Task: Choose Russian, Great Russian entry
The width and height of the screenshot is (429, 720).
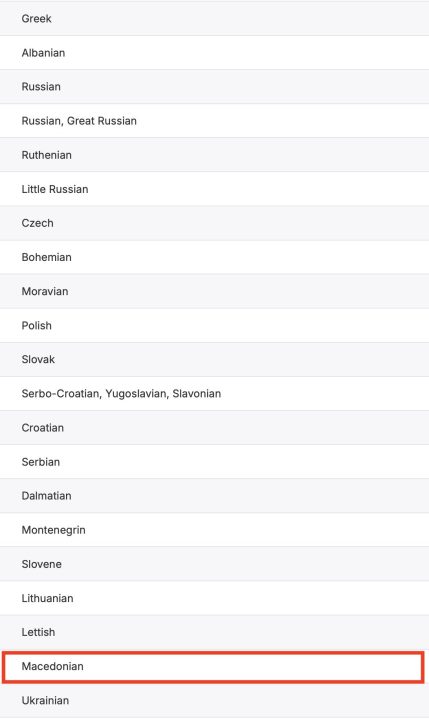Action: click(214, 121)
